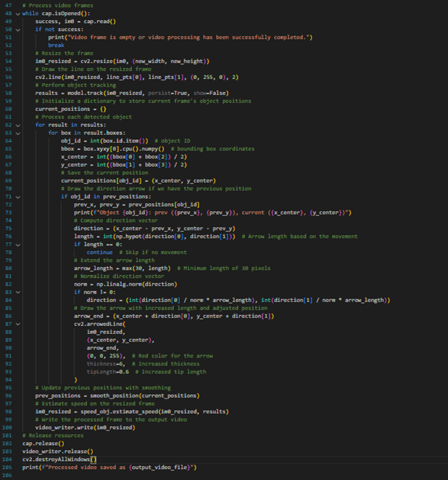This screenshot has width=448, height=480.
Task: Place cursor in cv2.destroyAllWindows parentheses
Action: pyautogui.click(x=93, y=460)
